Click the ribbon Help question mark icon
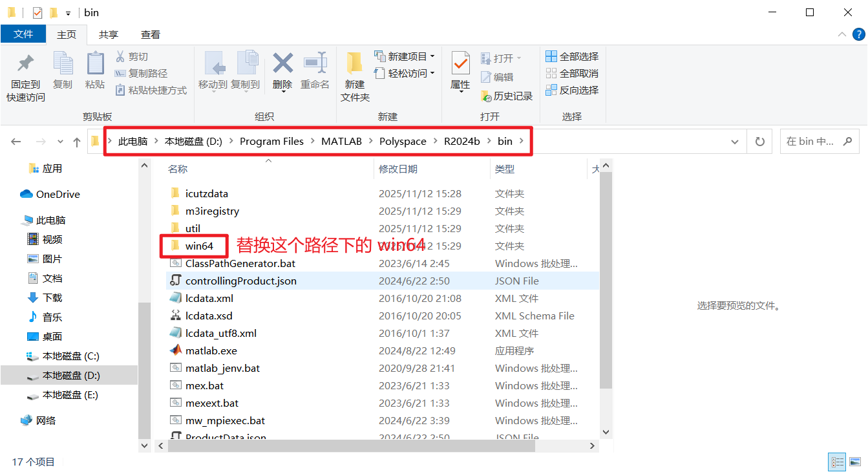Image resolution: width=868 pixels, height=472 pixels. pyautogui.click(x=859, y=34)
